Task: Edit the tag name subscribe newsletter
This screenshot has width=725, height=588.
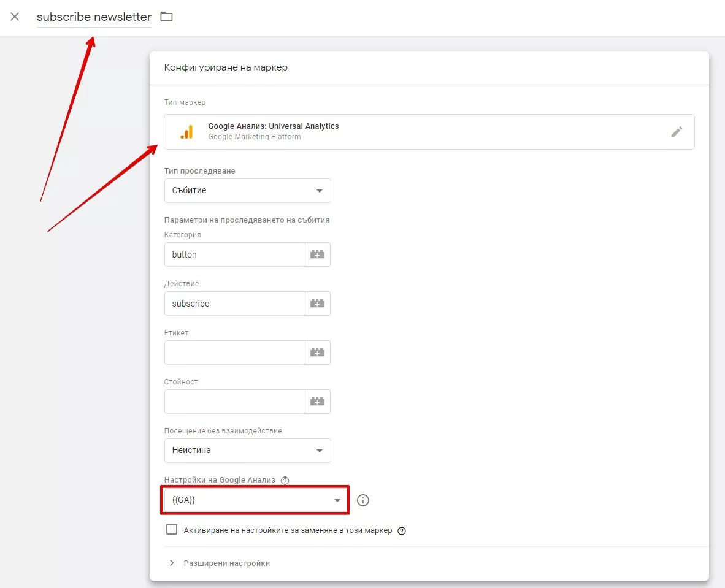Action: pos(94,17)
